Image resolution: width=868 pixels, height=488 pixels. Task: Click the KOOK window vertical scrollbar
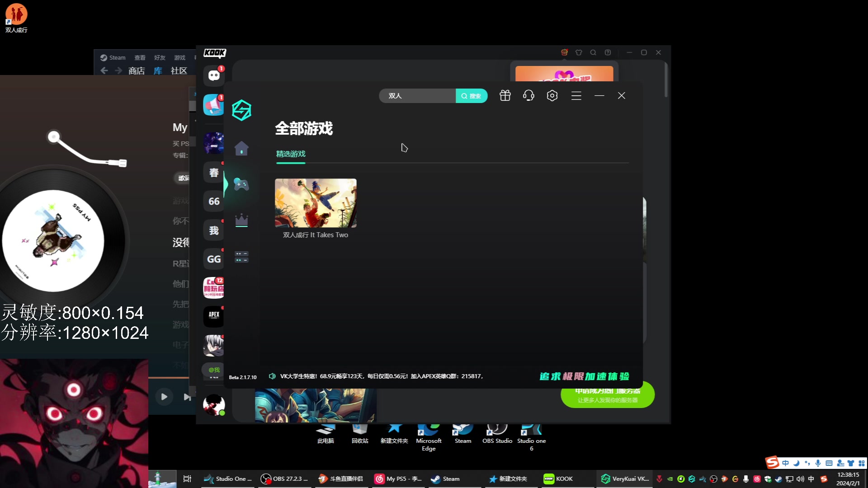click(666, 80)
